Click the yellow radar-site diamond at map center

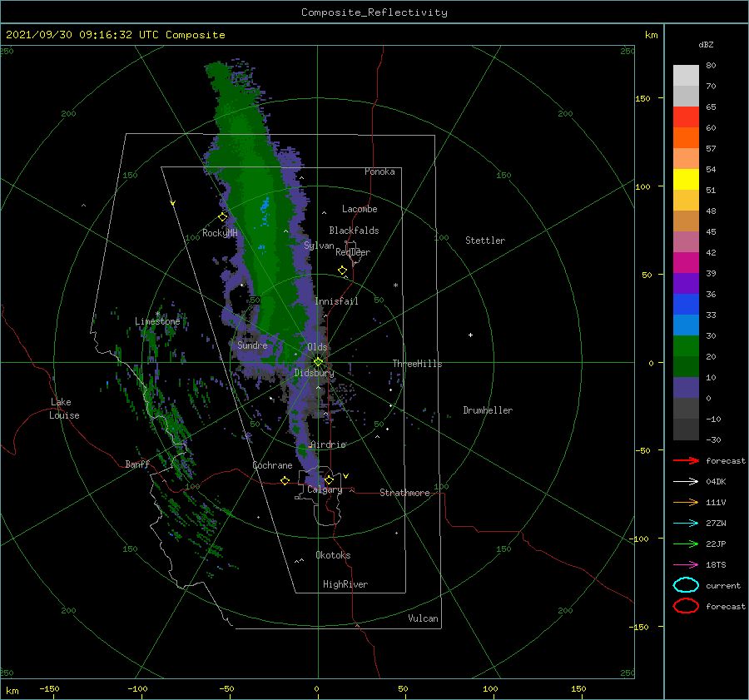pos(318,362)
